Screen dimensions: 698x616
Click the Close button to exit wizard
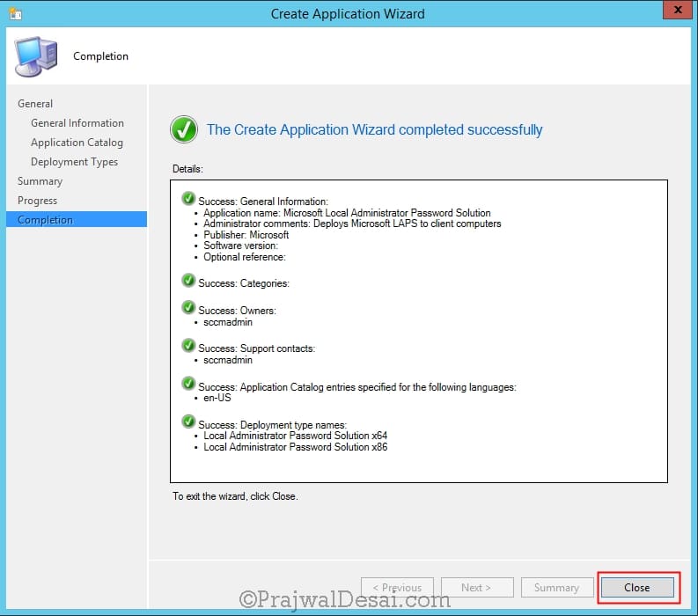(637, 588)
